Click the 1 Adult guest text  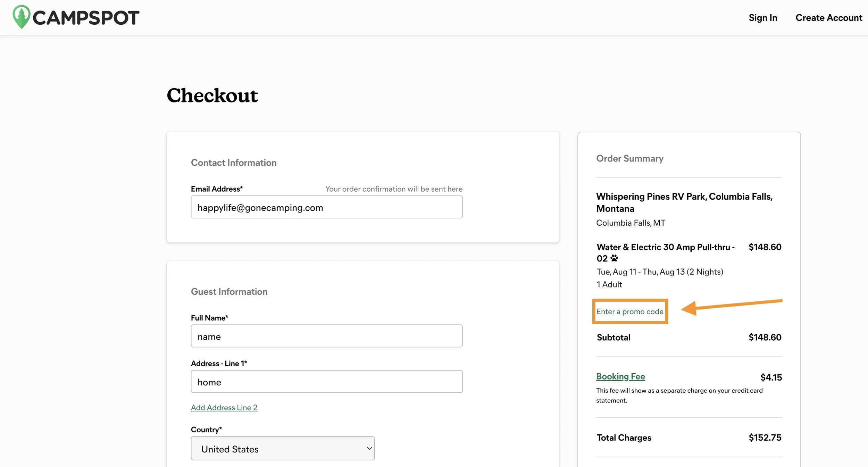pos(609,284)
